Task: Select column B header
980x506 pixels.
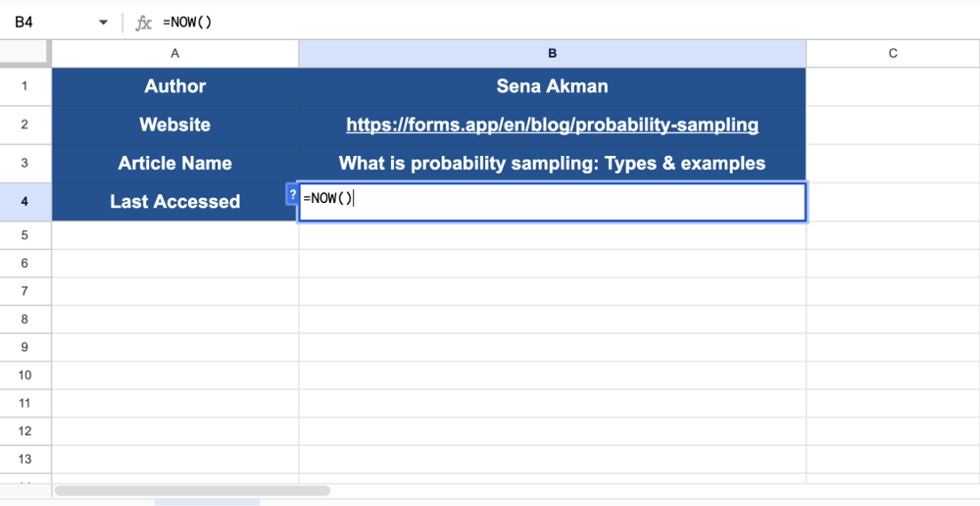Action: coord(552,54)
